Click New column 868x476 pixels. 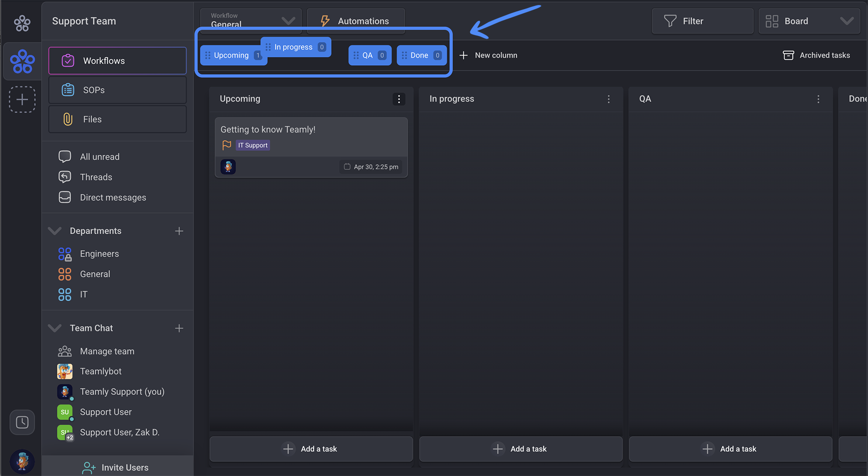pyautogui.click(x=488, y=55)
